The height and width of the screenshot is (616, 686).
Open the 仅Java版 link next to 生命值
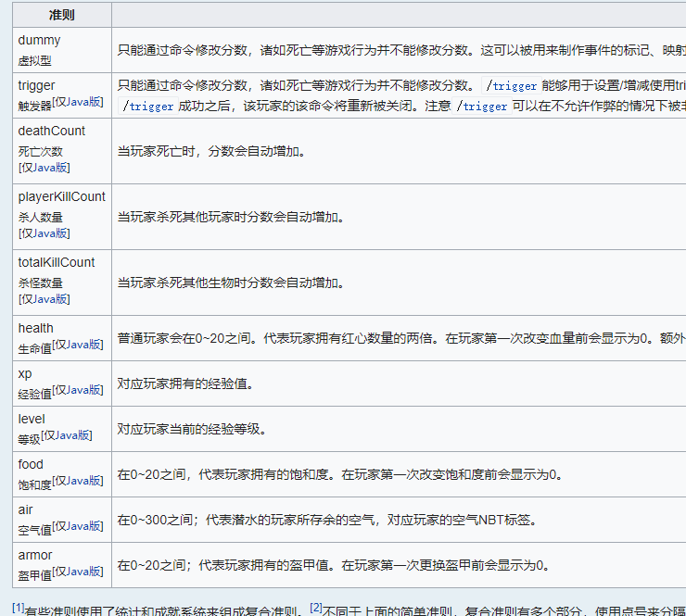click(x=80, y=345)
